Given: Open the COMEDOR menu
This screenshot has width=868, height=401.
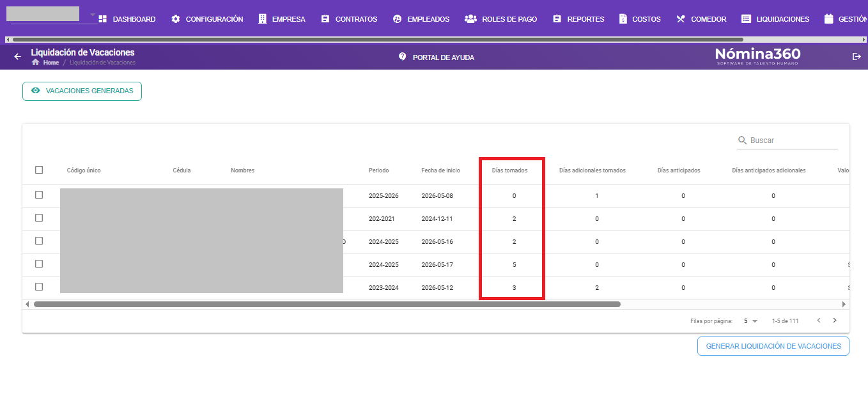Looking at the screenshot, I should coord(701,19).
